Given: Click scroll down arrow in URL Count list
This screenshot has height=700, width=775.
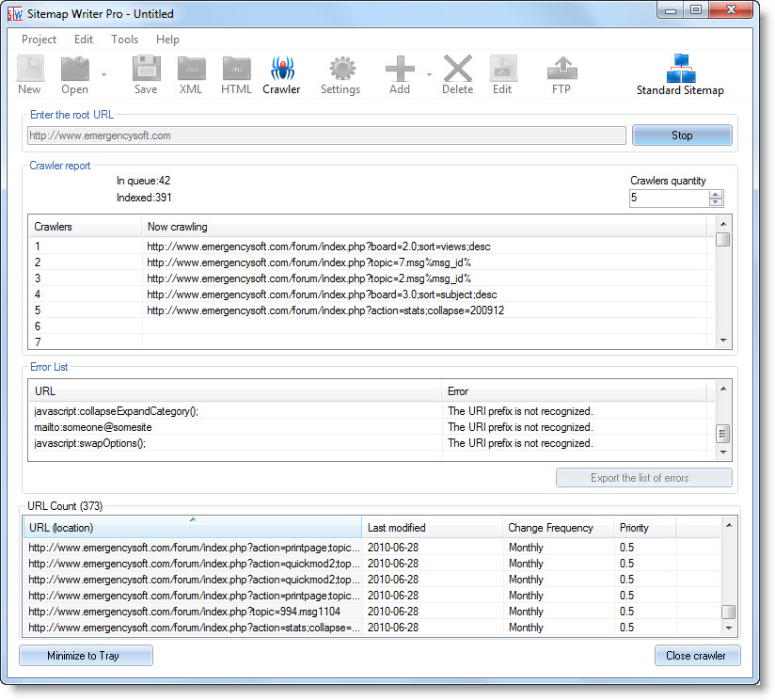Looking at the screenshot, I should pos(729,628).
